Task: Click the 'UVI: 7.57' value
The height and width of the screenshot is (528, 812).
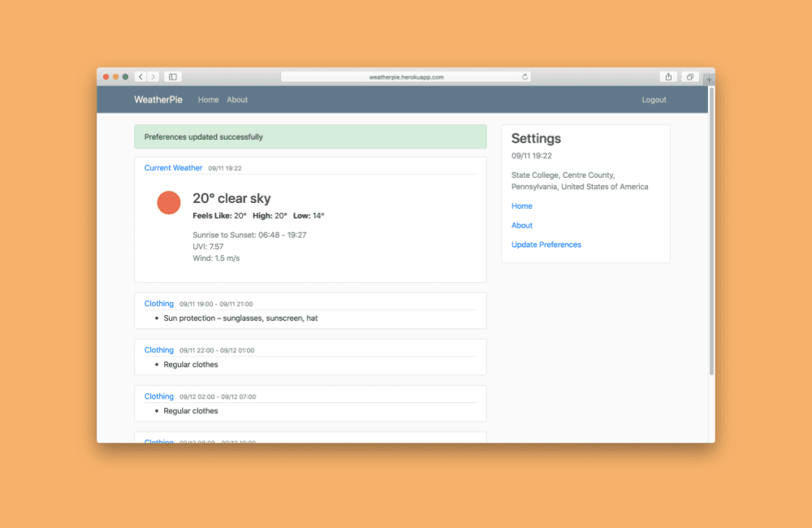Action: 208,247
